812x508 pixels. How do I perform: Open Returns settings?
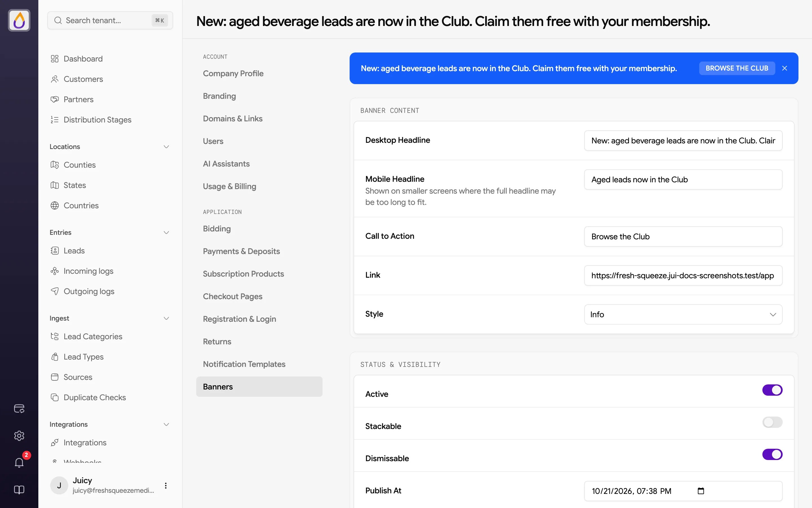point(217,342)
